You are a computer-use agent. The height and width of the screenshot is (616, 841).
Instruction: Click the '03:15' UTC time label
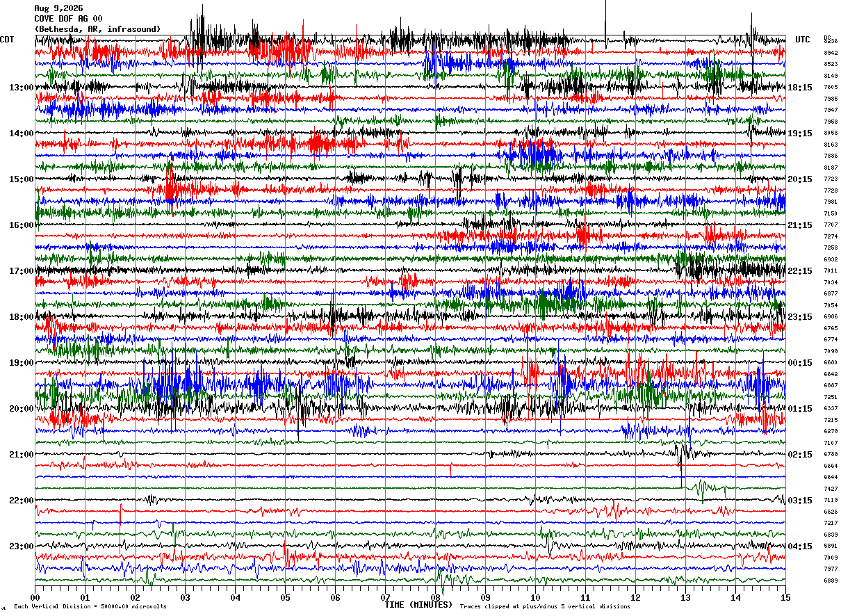click(x=800, y=501)
